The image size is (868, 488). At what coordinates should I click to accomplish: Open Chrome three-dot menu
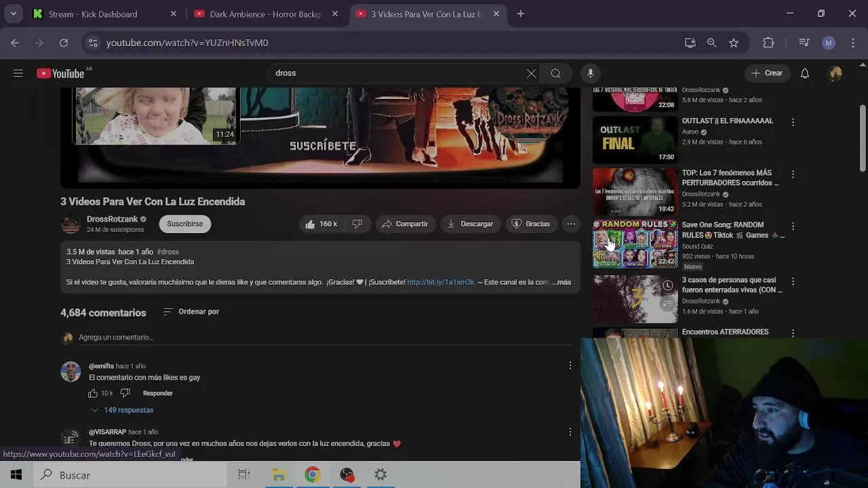[853, 43]
